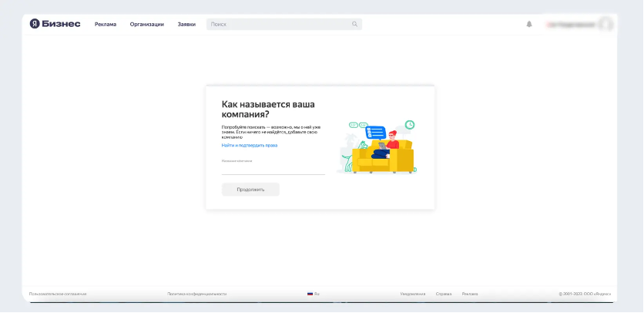
Task: Open the notifications bell icon
Action: click(x=529, y=24)
